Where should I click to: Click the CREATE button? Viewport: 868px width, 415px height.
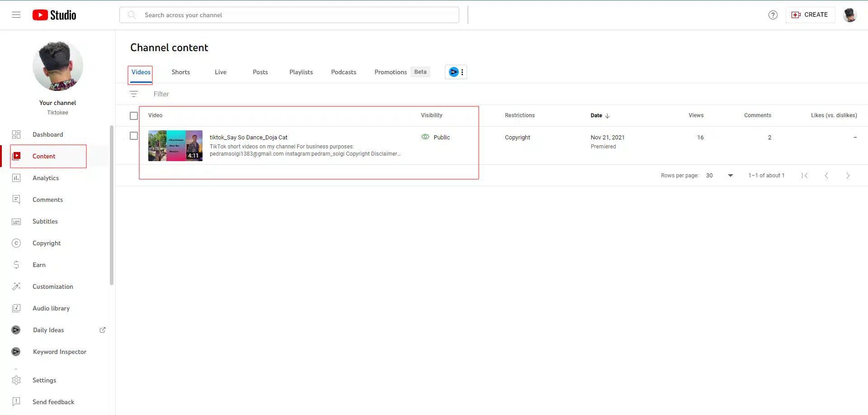click(x=810, y=15)
